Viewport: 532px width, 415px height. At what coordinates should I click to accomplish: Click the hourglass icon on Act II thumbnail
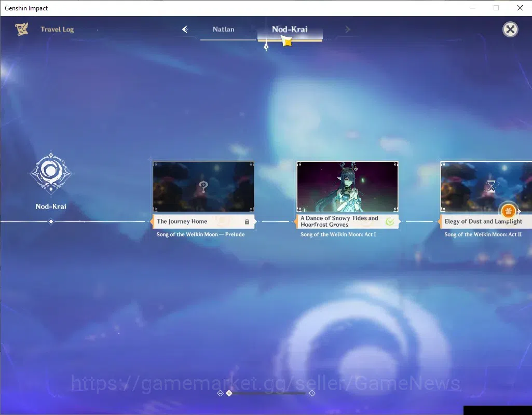coord(491,186)
